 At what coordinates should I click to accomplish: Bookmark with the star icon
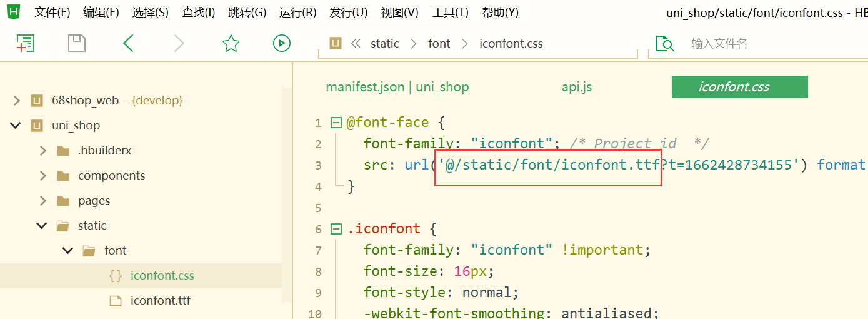(231, 43)
